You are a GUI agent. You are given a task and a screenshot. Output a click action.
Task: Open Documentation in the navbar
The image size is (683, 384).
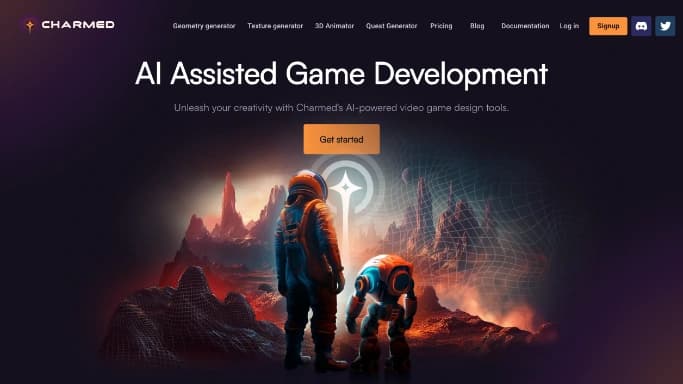point(525,26)
